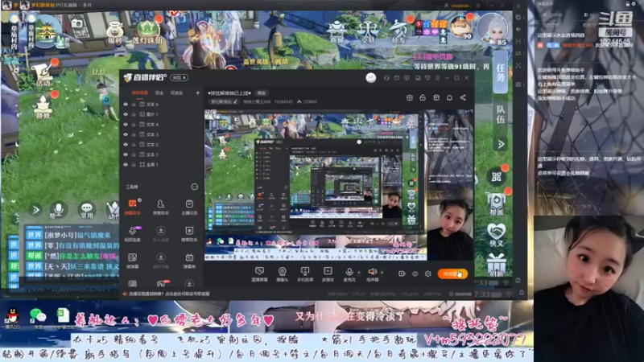Toggle lock on the 文本6 layer
Image resolution: width=644 pixels, height=362 pixels.
[134, 105]
